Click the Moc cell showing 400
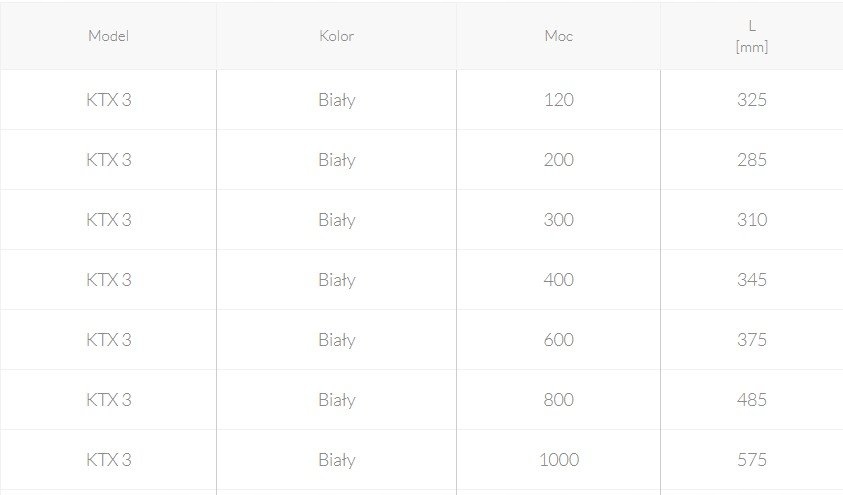This screenshot has height=495, width=843. tap(558, 280)
